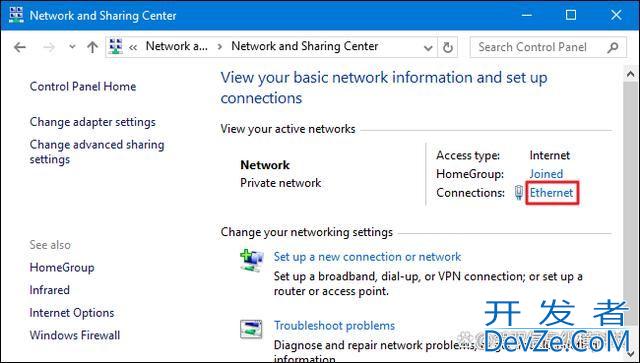This screenshot has width=640, height=363.
Task: Click the Back navigation arrow
Action: [x=20, y=47]
